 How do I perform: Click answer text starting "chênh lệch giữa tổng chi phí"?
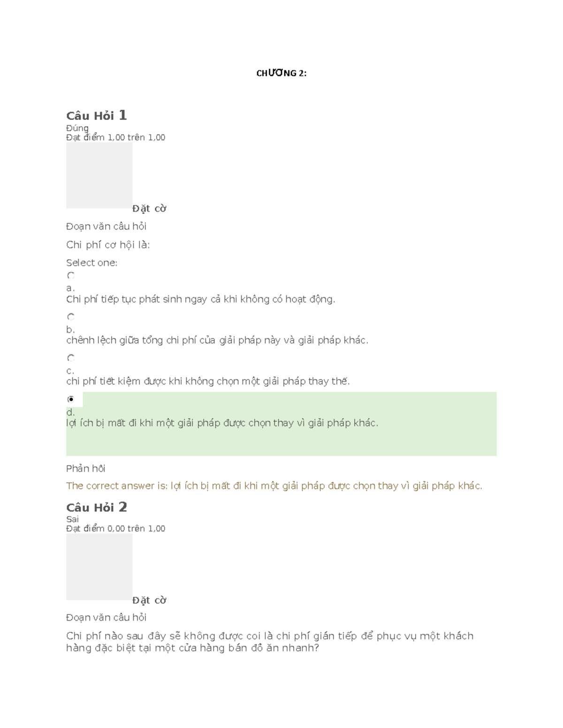[x=217, y=340]
